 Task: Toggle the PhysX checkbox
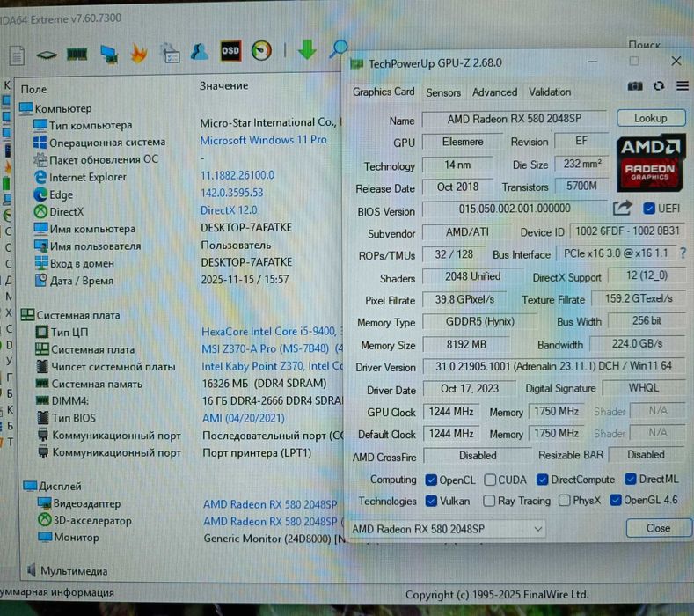click(x=565, y=501)
